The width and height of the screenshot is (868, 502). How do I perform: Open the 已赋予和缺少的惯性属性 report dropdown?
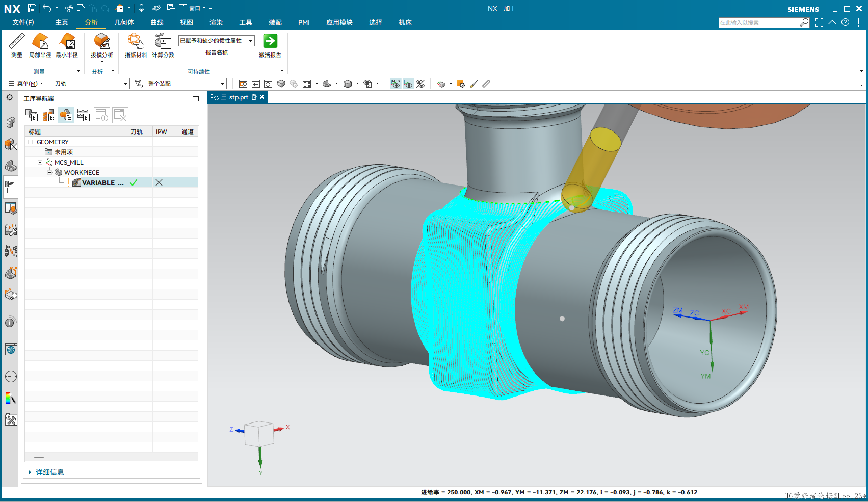click(x=217, y=41)
